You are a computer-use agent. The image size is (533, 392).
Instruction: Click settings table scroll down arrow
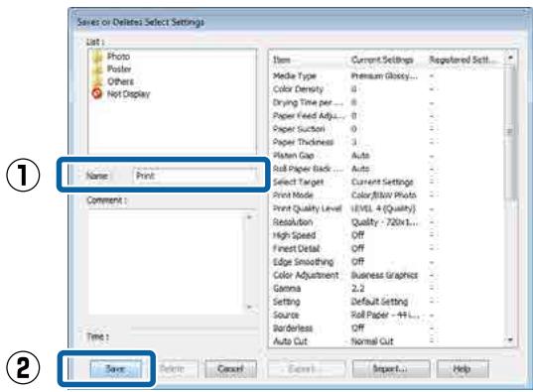coord(510,340)
